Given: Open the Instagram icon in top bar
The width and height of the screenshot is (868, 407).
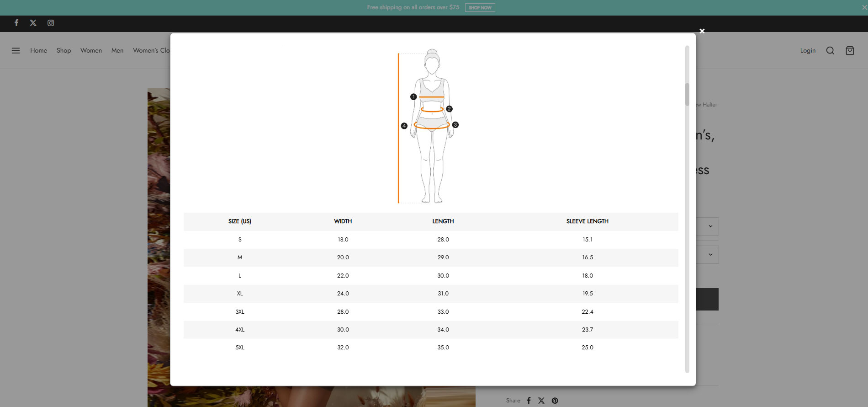Looking at the screenshot, I should point(51,23).
